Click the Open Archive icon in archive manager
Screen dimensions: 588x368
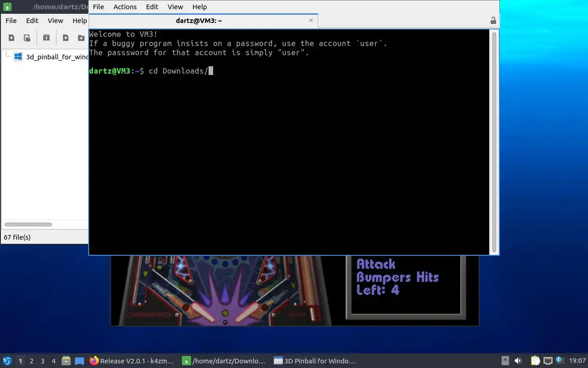coord(27,38)
